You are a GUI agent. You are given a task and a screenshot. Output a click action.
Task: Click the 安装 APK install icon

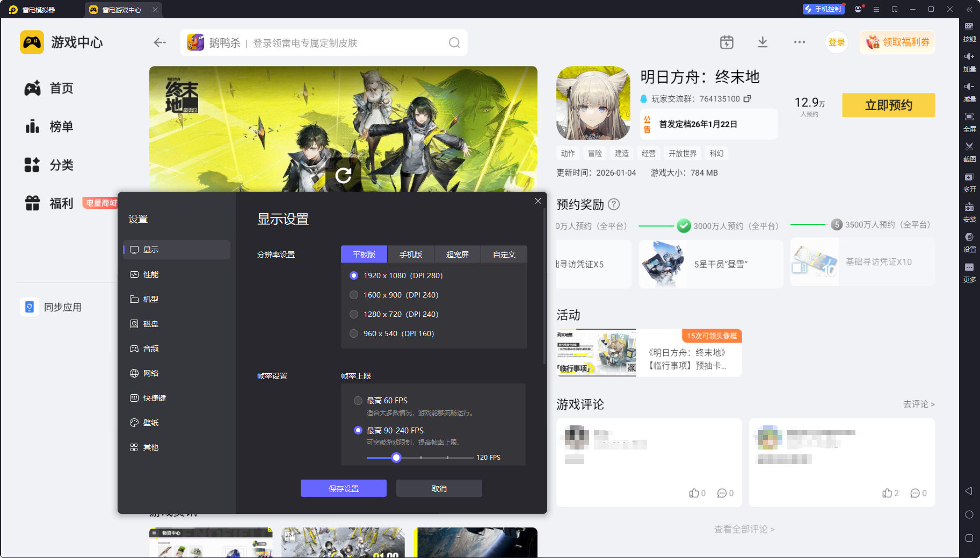pyautogui.click(x=969, y=207)
